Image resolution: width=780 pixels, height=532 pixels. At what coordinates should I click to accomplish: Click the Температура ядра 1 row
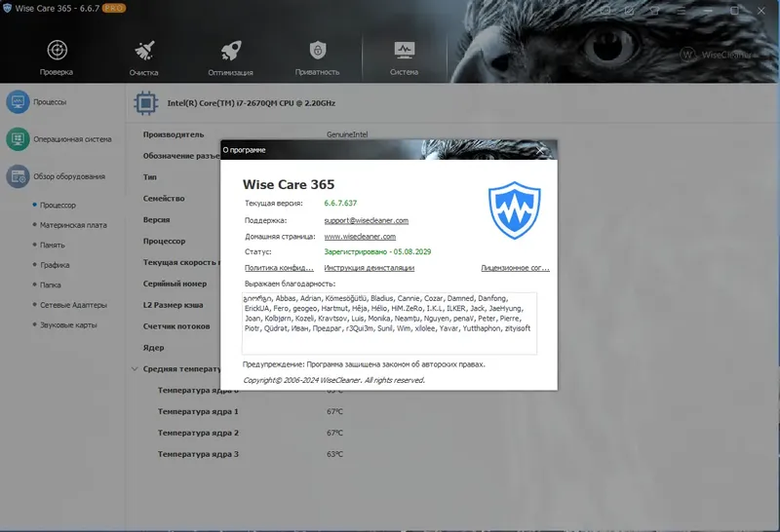pyautogui.click(x=198, y=412)
